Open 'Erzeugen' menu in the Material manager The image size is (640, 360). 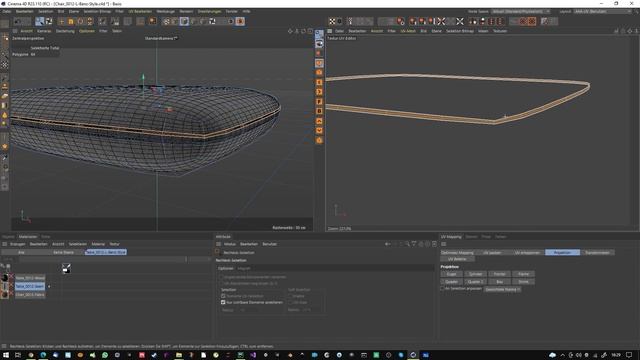[x=18, y=244]
